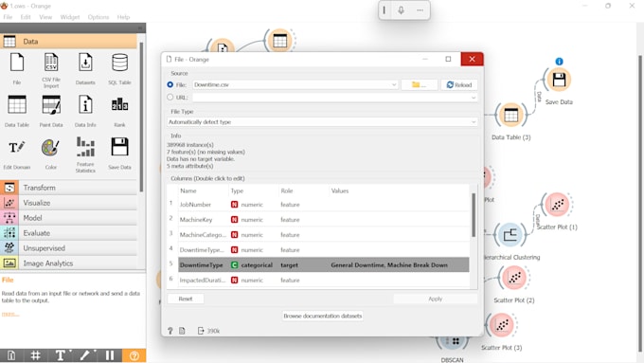The image size is (644, 363).
Task: Select the URL source radio button
Action: pyautogui.click(x=170, y=97)
